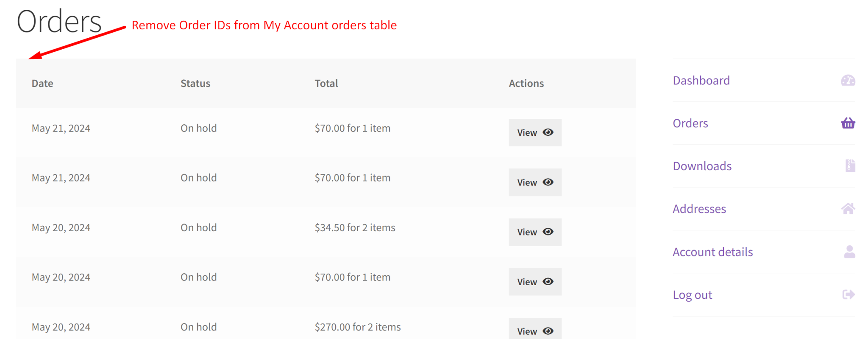Click the Date column header
The height and width of the screenshot is (339, 868).
42,83
